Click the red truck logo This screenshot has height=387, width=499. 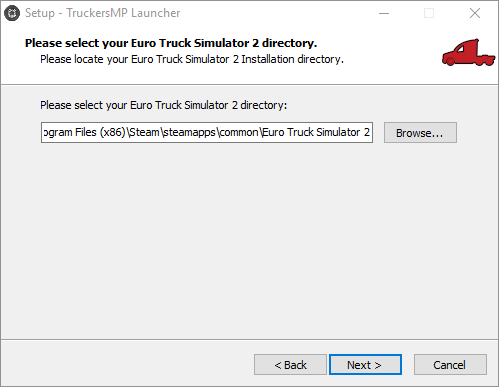(468, 52)
